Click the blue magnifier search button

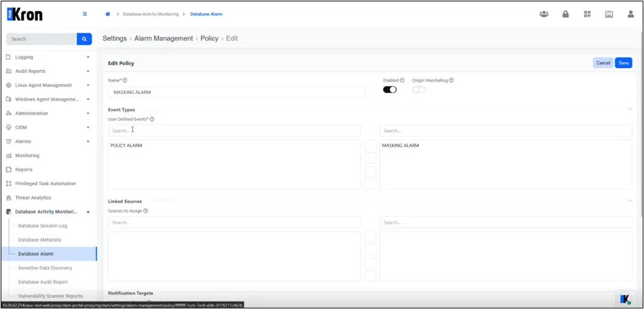(x=84, y=39)
